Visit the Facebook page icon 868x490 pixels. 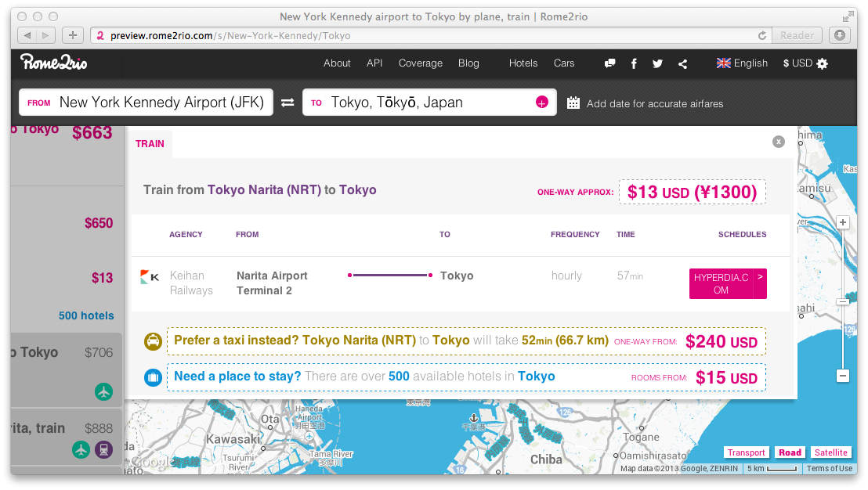(634, 63)
